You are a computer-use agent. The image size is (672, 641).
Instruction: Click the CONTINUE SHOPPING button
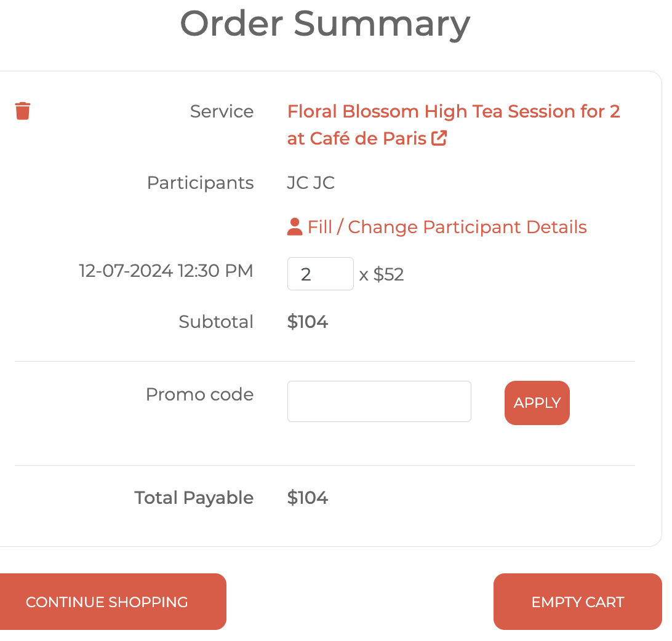point(106,602)
